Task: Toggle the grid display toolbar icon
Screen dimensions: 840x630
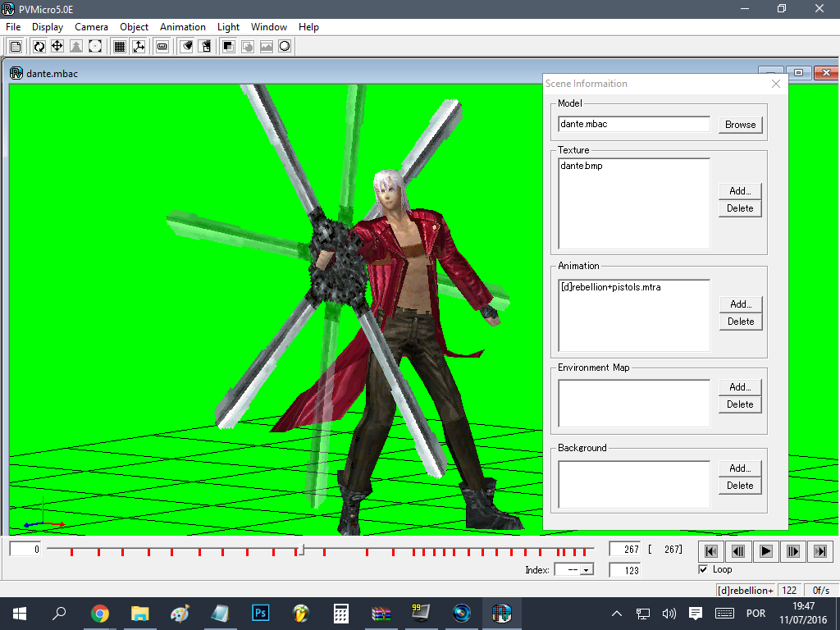Action: pos(120,47)
